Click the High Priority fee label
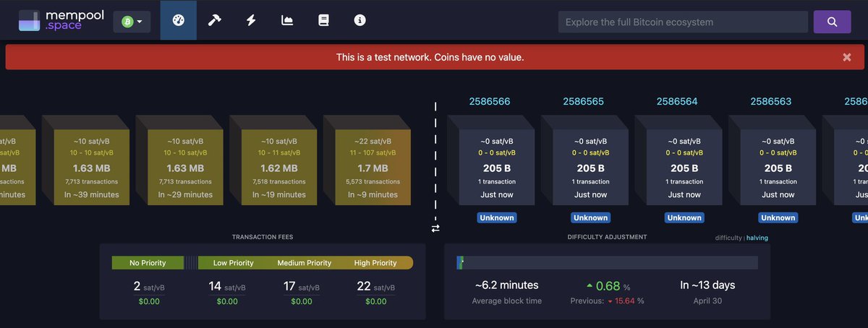The width and height of the screenshot is (868, 328). click(375, 263)
